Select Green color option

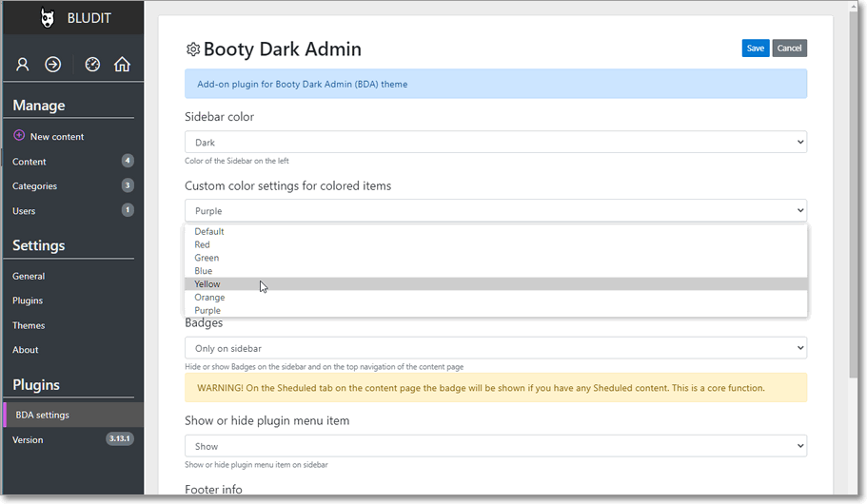[x=496, y=258]
